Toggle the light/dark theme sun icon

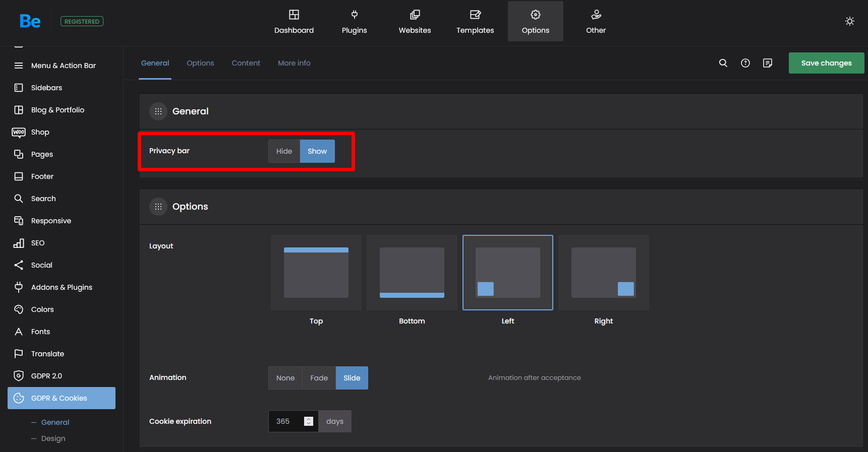pyautogui.click(x=849, y=21)
